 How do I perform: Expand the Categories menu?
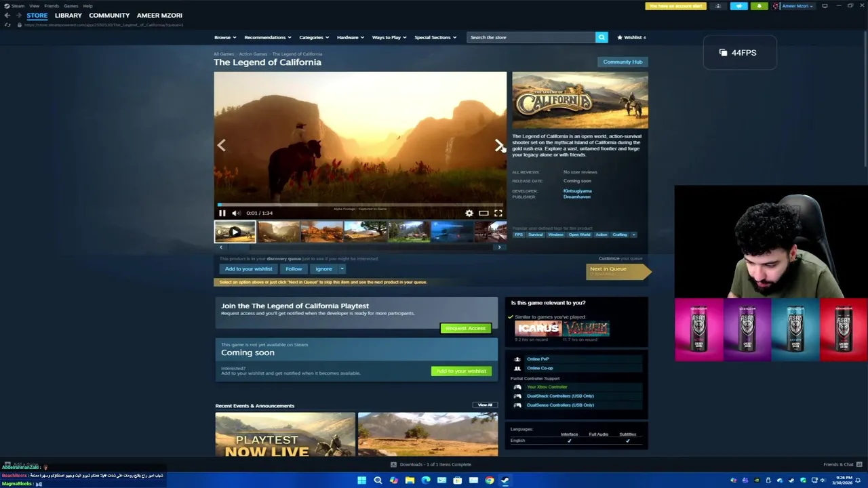(314, 37)
